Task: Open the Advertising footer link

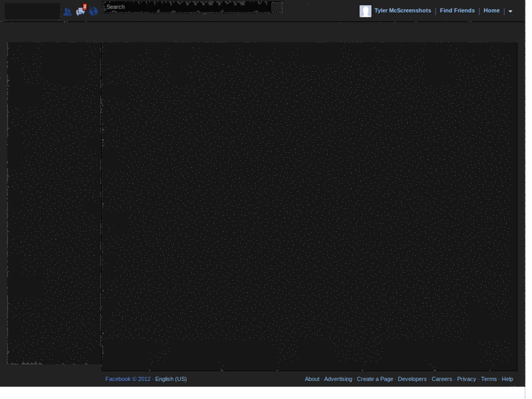Action: [x=338, y=379]
